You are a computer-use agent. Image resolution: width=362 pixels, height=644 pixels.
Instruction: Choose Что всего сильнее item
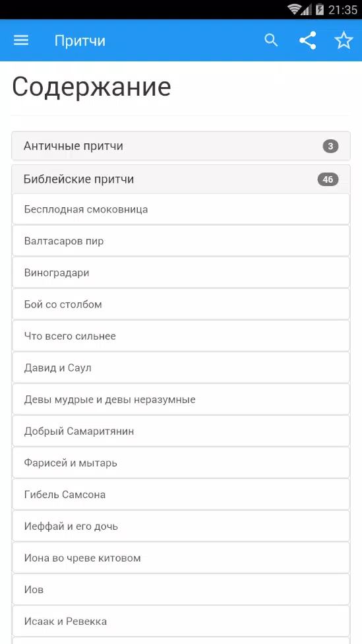pos(181,336)
